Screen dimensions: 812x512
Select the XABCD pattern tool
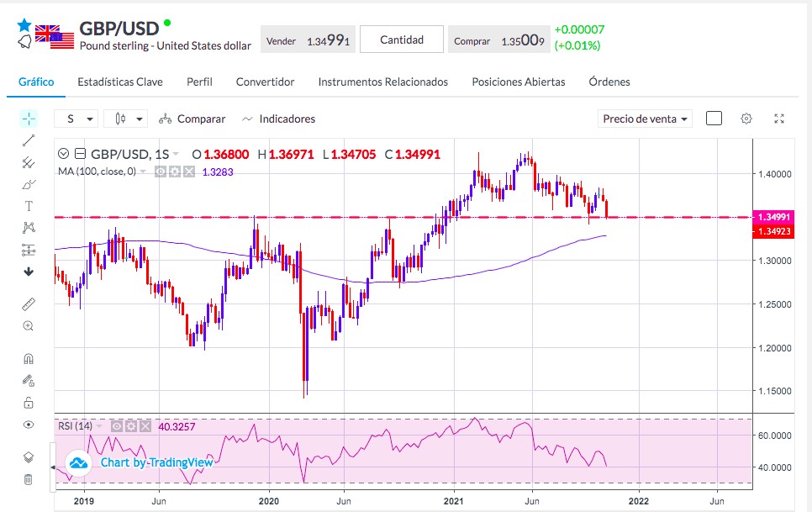[x=29, y=227]
